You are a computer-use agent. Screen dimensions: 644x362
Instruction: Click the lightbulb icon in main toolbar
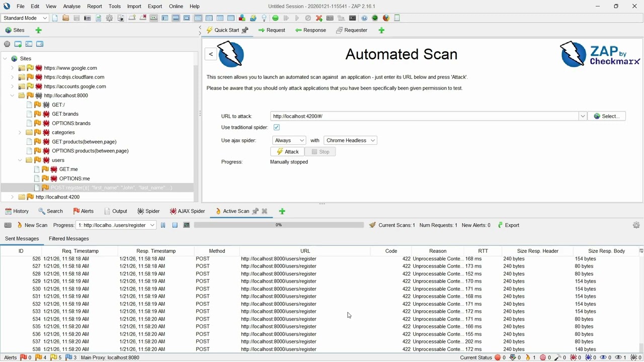pos(264,18)
